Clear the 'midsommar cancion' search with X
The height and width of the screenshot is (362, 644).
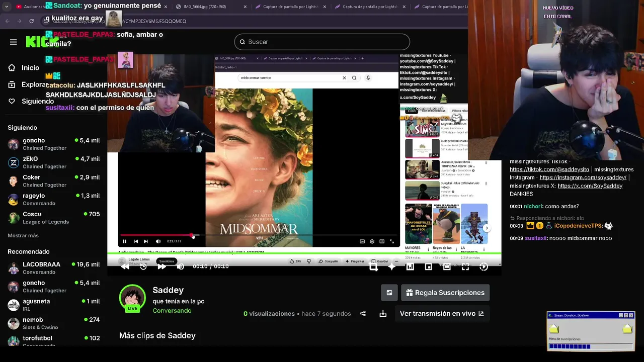tap(344, 78)
